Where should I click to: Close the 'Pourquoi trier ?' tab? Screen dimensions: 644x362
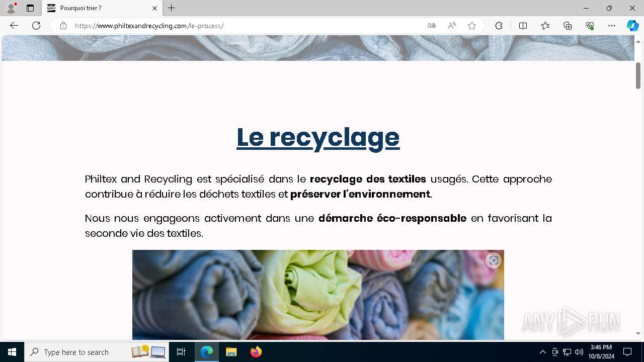(154, 8)
